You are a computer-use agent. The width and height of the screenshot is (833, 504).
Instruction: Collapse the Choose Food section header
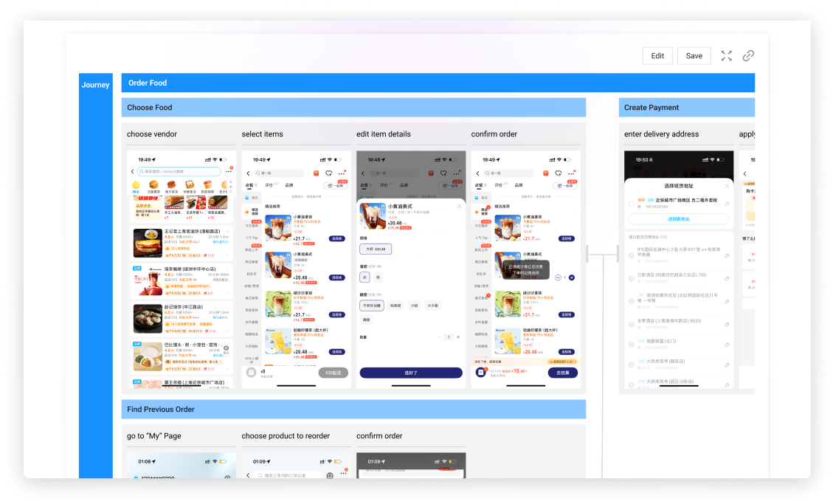tap(353, 108)
